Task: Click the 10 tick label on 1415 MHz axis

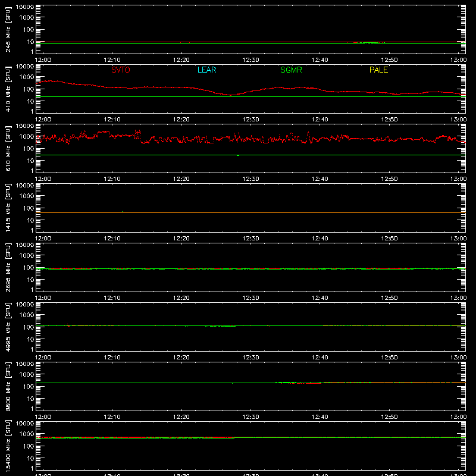Action: 30,220
